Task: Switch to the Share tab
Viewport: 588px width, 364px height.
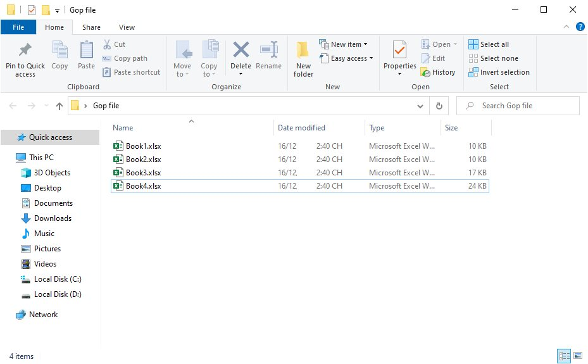Action: coord(91,27)
